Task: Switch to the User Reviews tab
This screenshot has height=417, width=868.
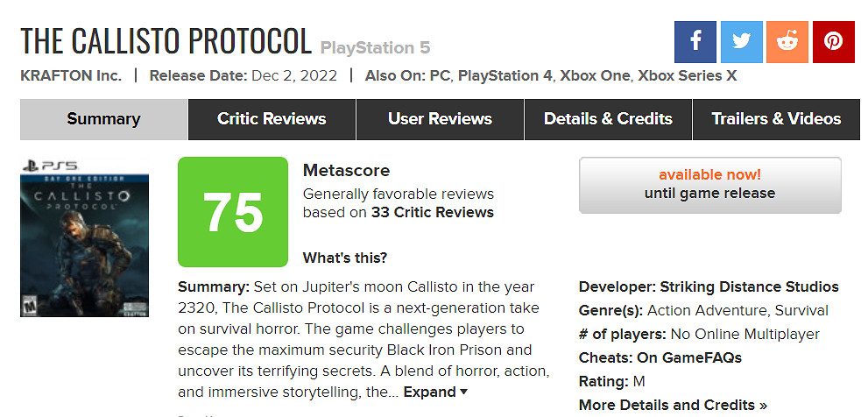Action: [x=440, y=119]
